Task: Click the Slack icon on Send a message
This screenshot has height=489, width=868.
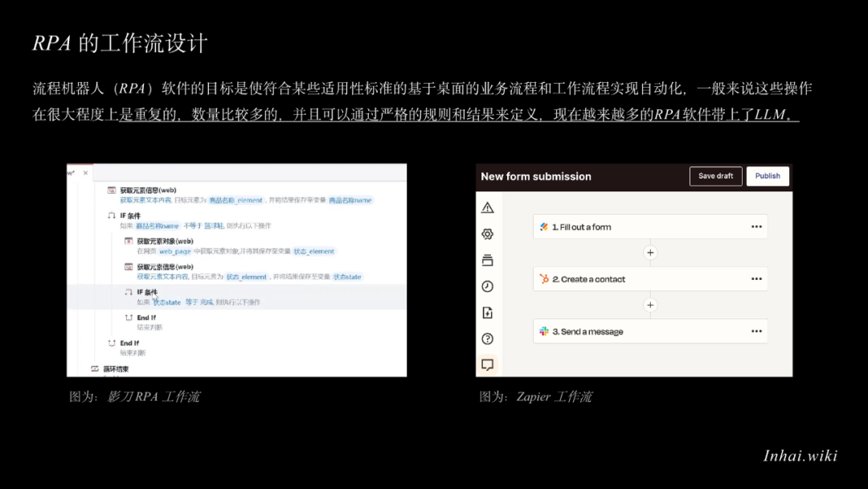Action: 544,331
